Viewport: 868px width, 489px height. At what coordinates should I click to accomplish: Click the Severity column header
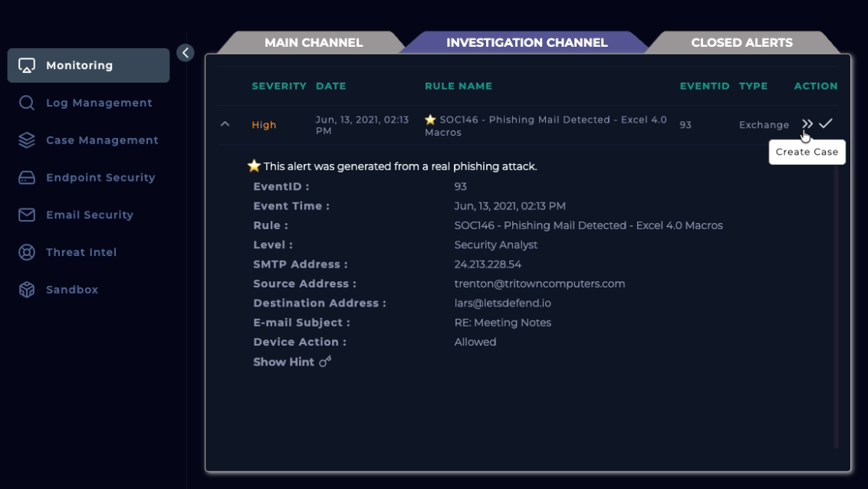pos(279,86)
